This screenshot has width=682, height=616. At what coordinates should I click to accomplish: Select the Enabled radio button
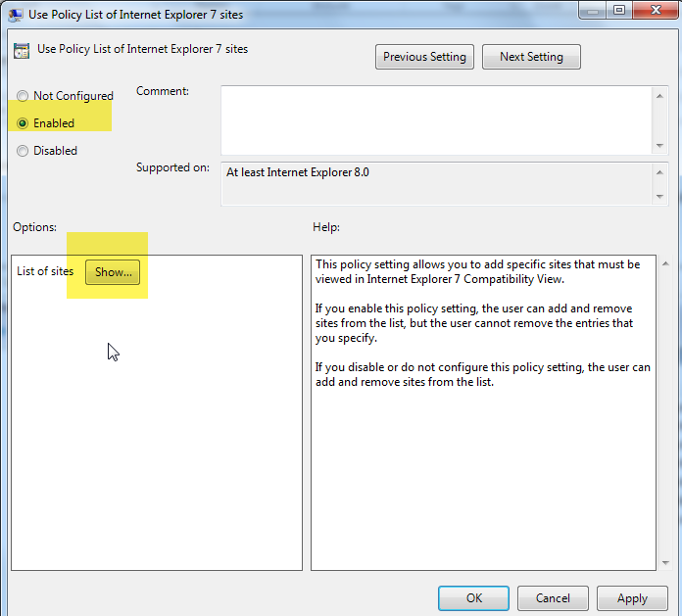[x=23, y=123]
